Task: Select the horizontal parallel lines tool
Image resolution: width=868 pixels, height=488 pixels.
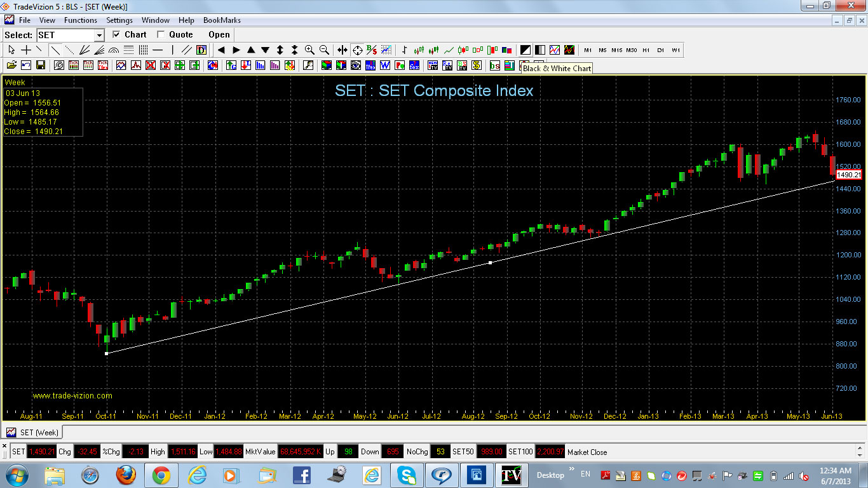Action: pos(128,50)
